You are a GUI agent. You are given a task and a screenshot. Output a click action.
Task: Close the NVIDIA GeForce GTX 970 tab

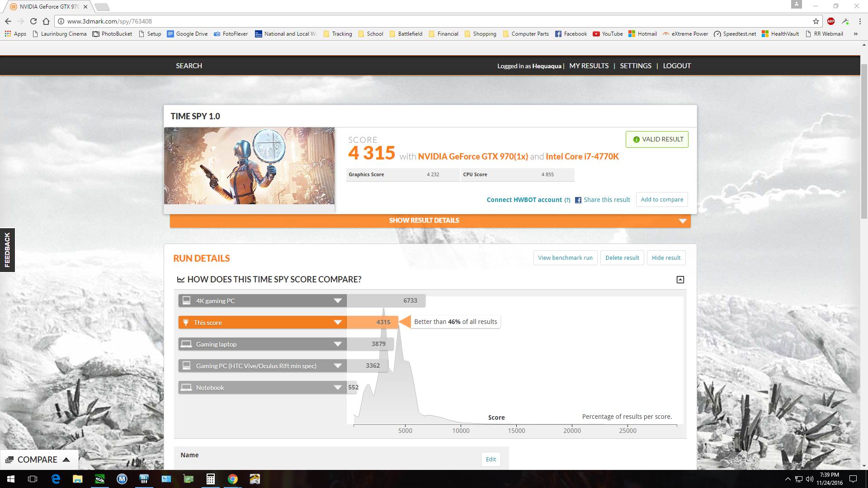click(85, 7)
